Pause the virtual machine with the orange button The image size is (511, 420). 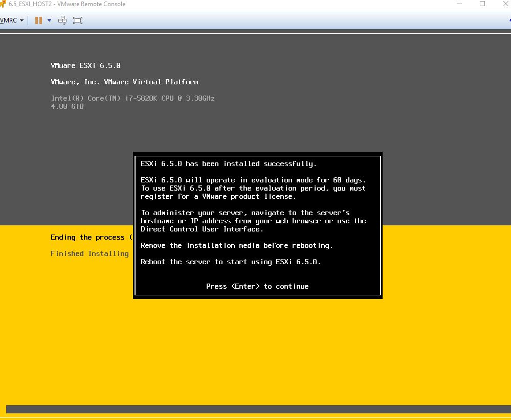[38, 20]
